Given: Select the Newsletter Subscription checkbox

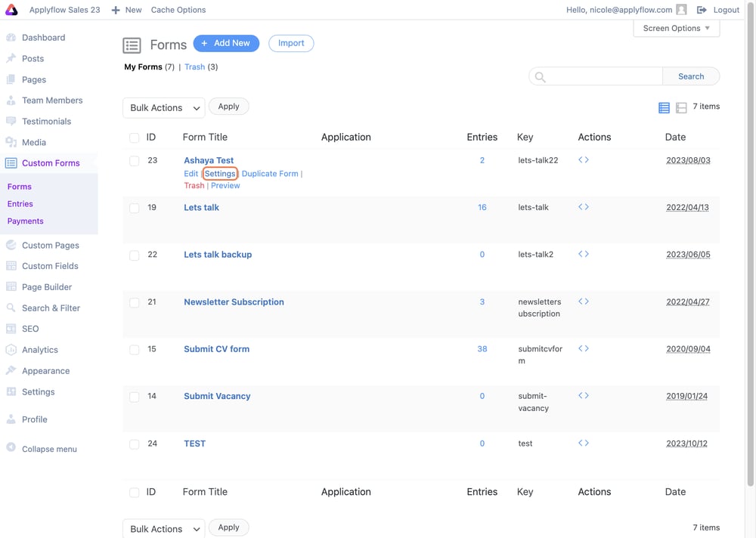Looking at the screenshot, I should (x=135, y=302).
